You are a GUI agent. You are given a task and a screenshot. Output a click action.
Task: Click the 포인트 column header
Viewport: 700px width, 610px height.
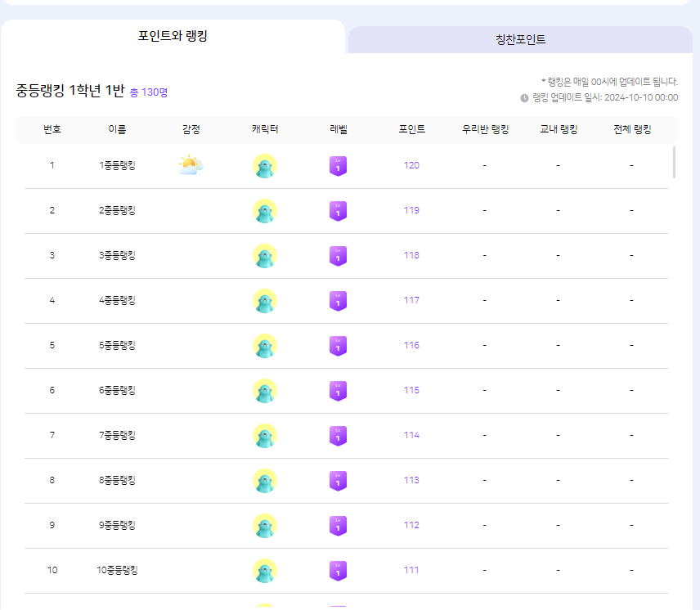click(411, 129)
